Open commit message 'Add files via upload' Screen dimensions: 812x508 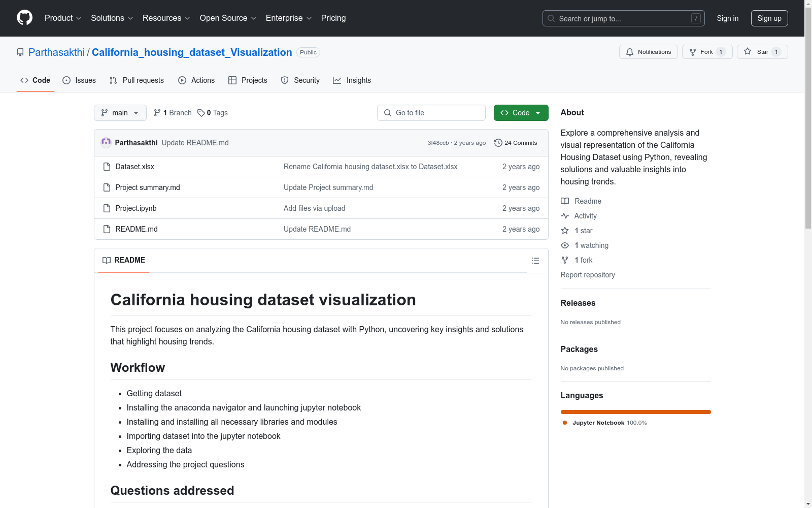click(x=314, y=208)
